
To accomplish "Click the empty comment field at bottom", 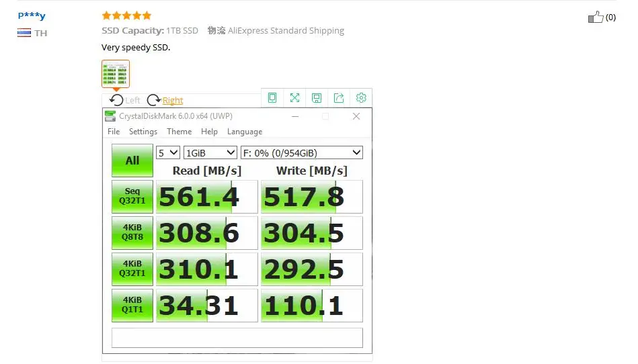I will point(237,338).
